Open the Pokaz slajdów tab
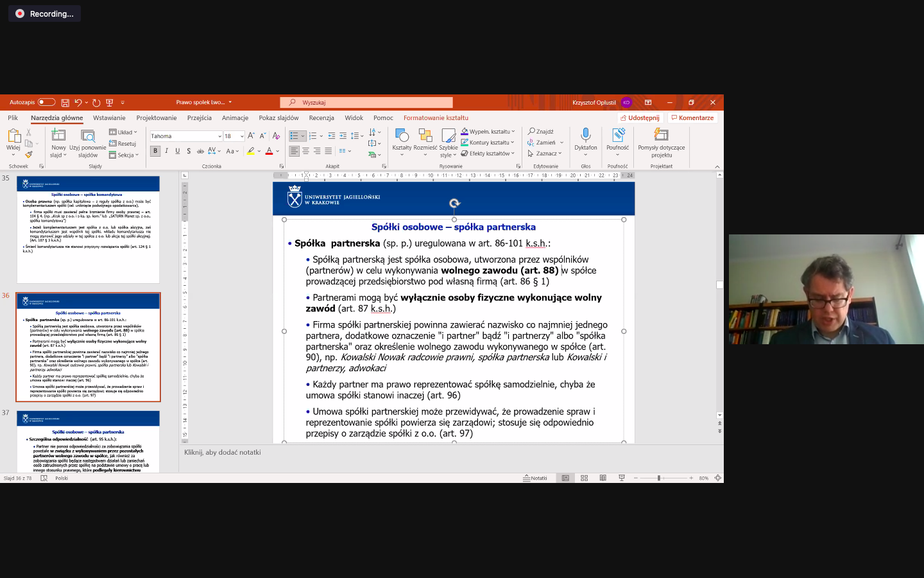 [278, 118]
